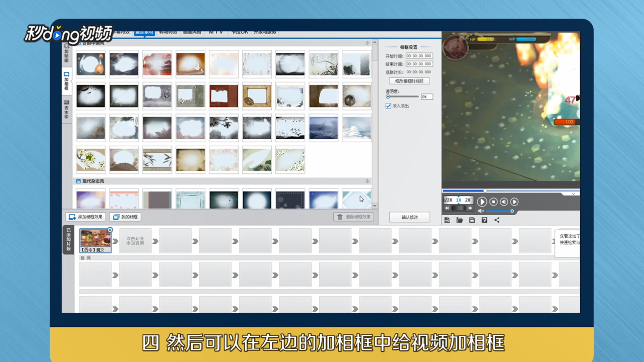
Task: Set playback speed to 2X
Action: pyautogui.click(x=468, y=200)
